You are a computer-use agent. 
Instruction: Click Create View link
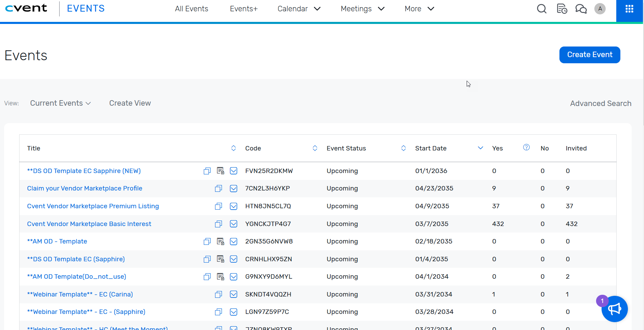pos(130,103)
